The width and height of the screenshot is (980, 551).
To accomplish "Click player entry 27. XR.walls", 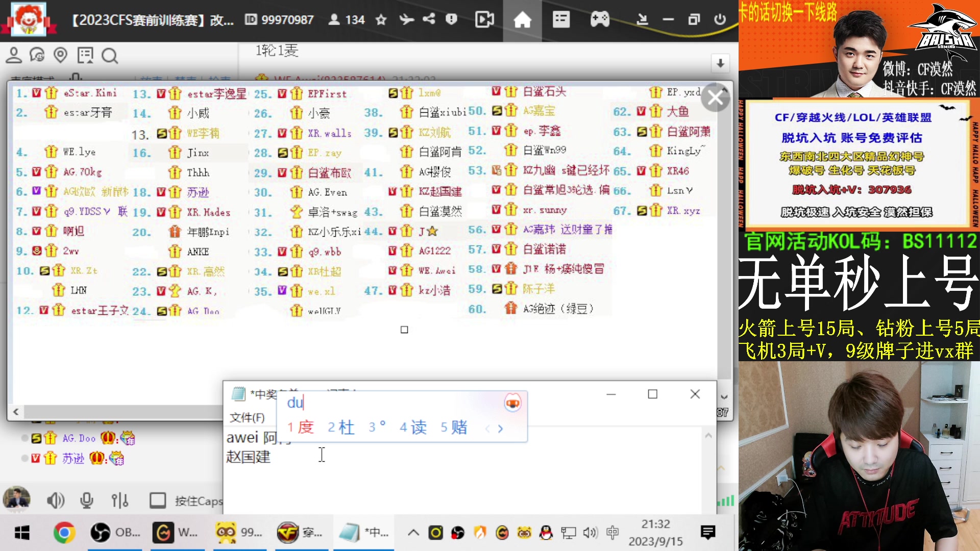I will click(x=303, y=133).
